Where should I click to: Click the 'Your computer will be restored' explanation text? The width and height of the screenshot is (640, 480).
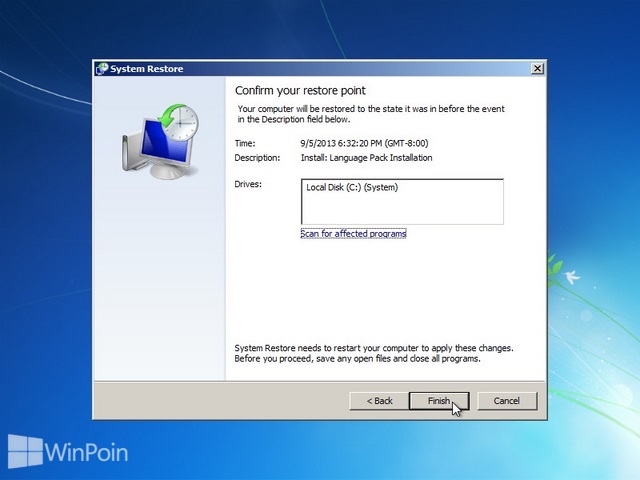point(371,114)
